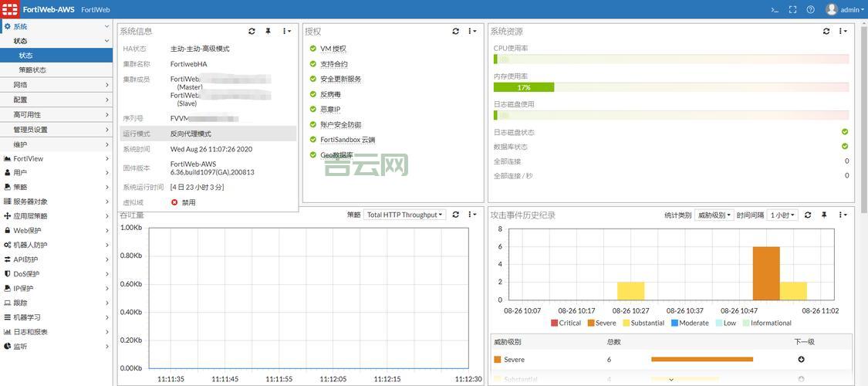
Task: Refresh the 系统信息 widget
Action: click(x=252, y=32)
